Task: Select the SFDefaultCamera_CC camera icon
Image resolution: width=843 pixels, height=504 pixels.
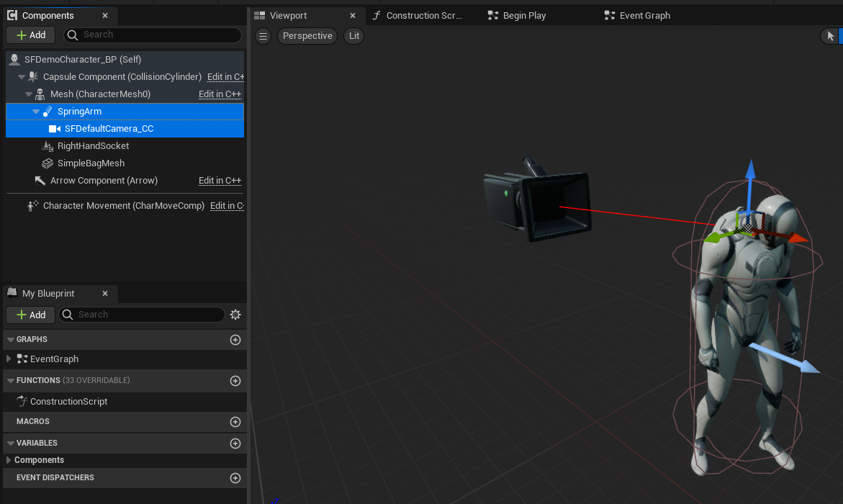Action: [x=55, y=129]
